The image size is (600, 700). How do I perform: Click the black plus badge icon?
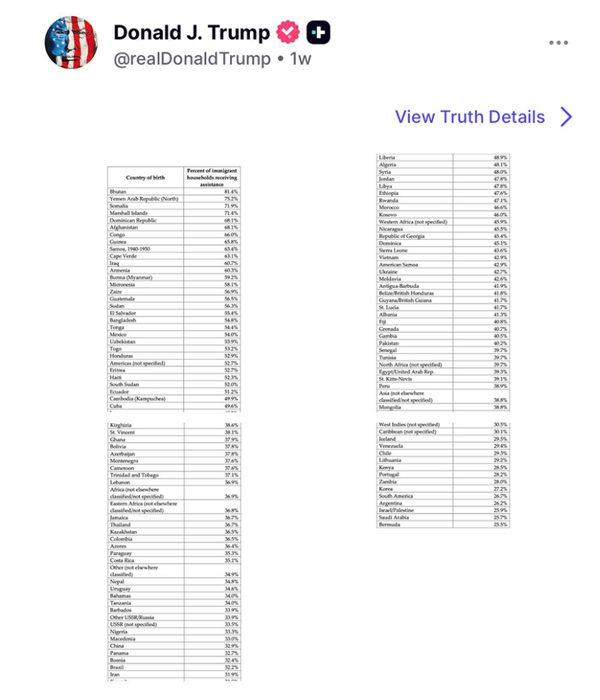pos(318,32)
